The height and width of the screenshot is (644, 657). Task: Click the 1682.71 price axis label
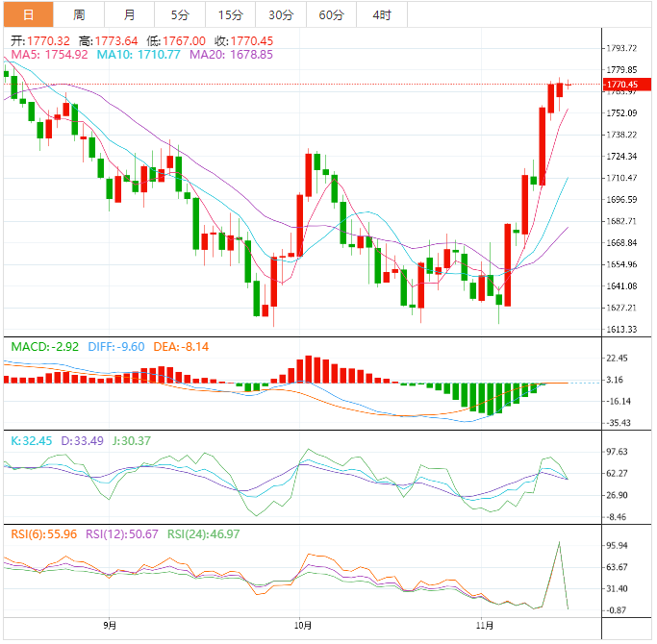coord(621,221)
